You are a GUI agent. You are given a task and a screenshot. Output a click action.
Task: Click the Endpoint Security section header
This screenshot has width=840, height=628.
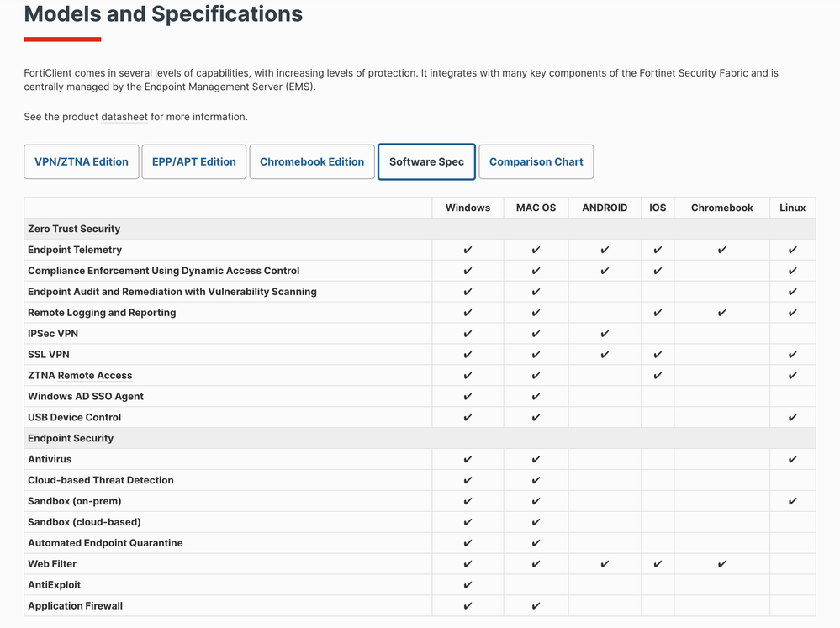point(71,438)
